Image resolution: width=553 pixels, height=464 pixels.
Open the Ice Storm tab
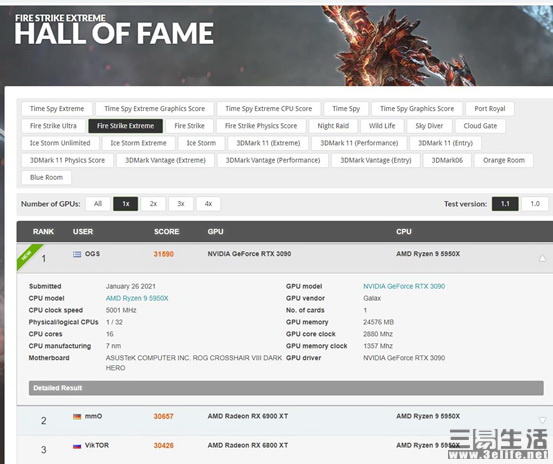click(201, 143)
